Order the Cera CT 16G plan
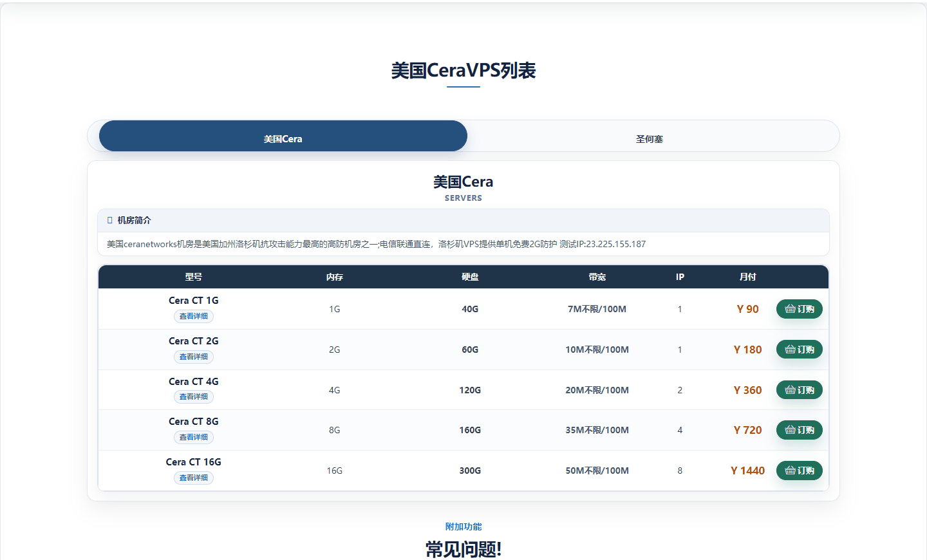The width and height of the screenshot is (927, 560). tap(800, 471)
